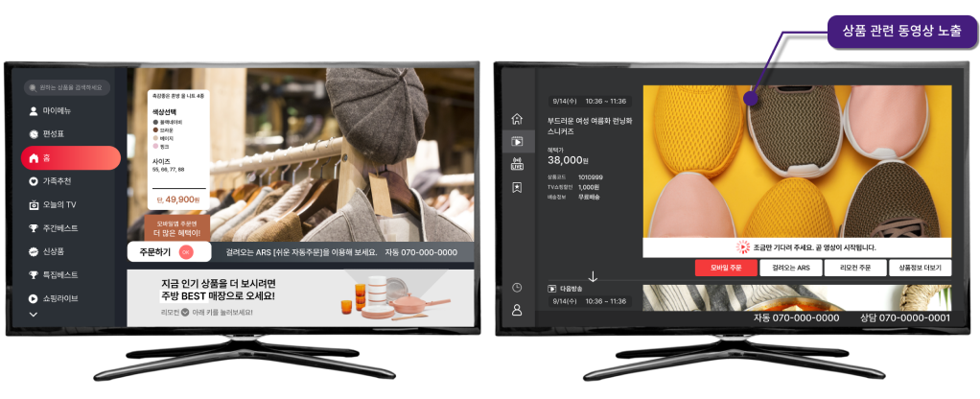Open the history clock icon in right sidebar
Image resolution: width=980 pixels, height=399 pixels.
click(517, 288)
